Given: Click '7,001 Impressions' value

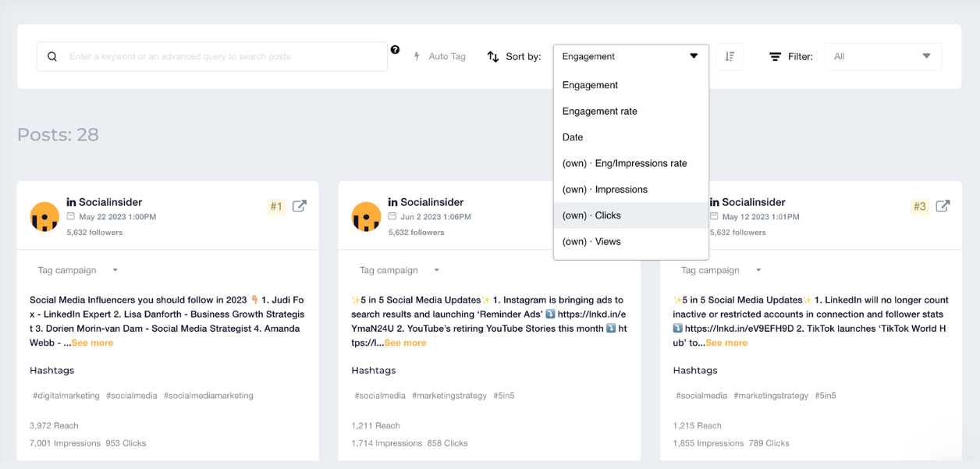Looking at the screenshot, I should point(65,443).
